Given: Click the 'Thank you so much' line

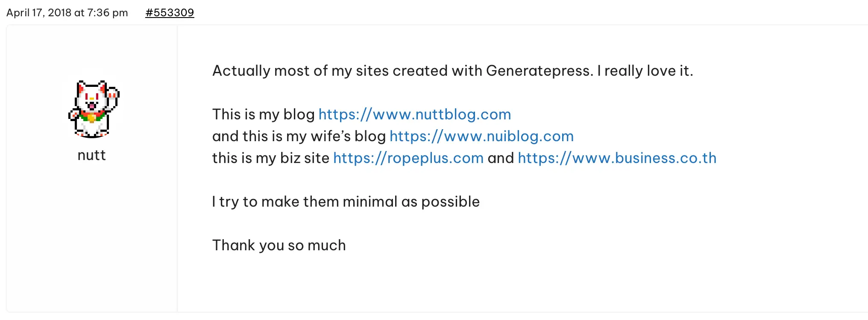Looking at the screenshot, I should (x=279, y=245).
